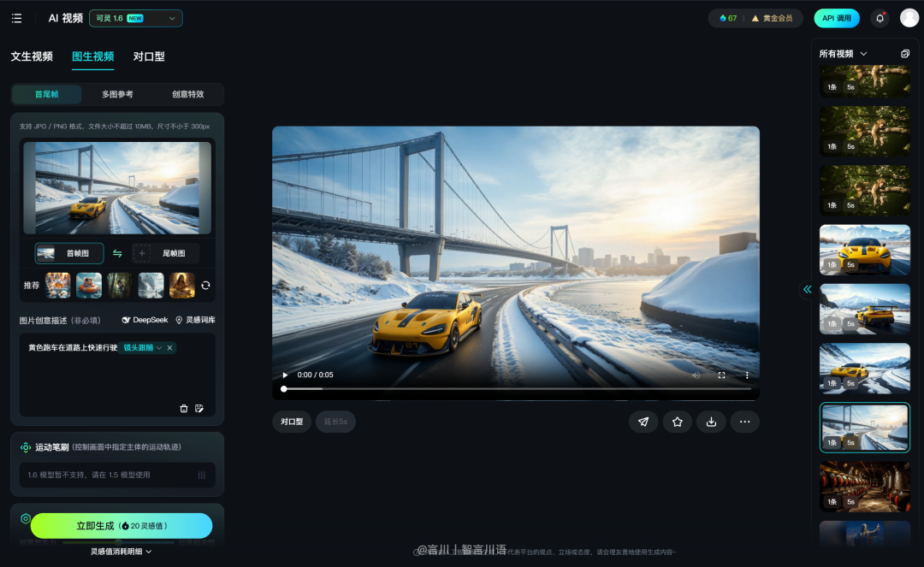The width and height of the screenshot is (924, 567).
Task: Remove the 镜头跟随 camera tag
Action: coord(169,348)
